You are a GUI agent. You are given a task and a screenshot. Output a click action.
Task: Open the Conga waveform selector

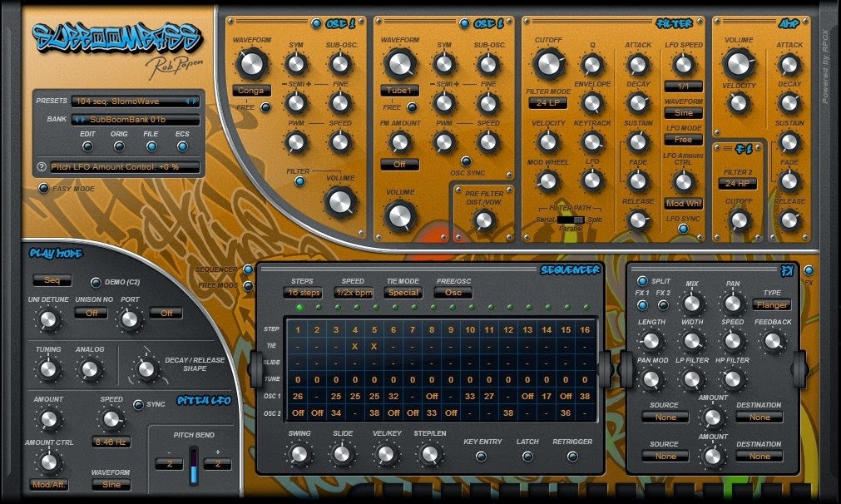[251, 89]
